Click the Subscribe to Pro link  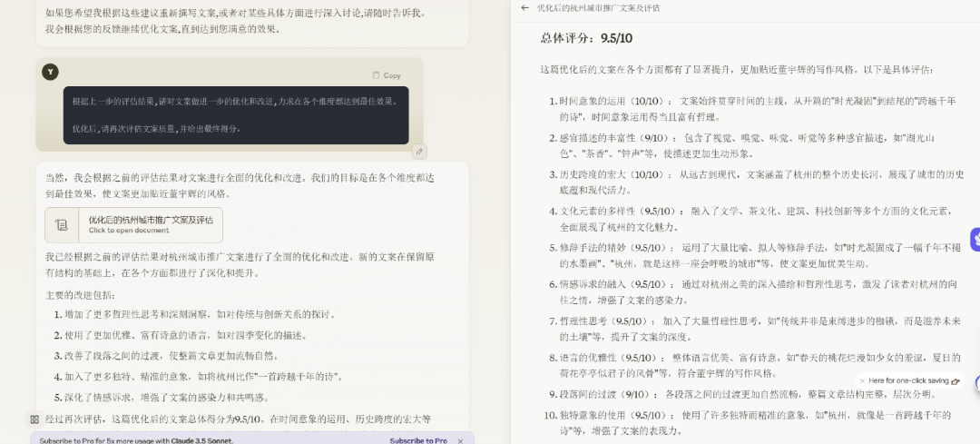[x=418, y=440]
